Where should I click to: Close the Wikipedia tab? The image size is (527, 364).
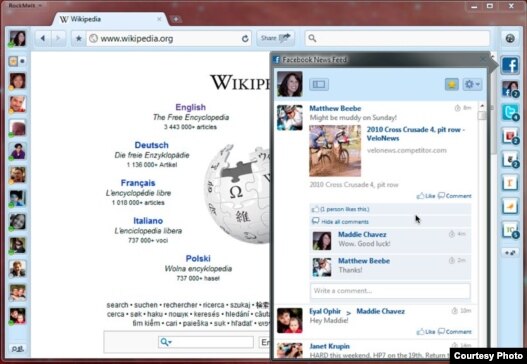159,19
